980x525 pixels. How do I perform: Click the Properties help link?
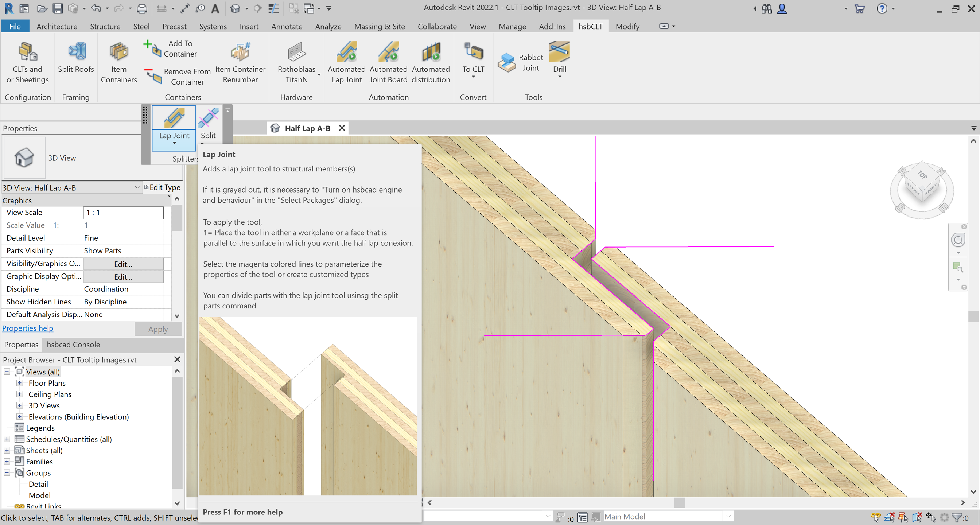(28, 328)
